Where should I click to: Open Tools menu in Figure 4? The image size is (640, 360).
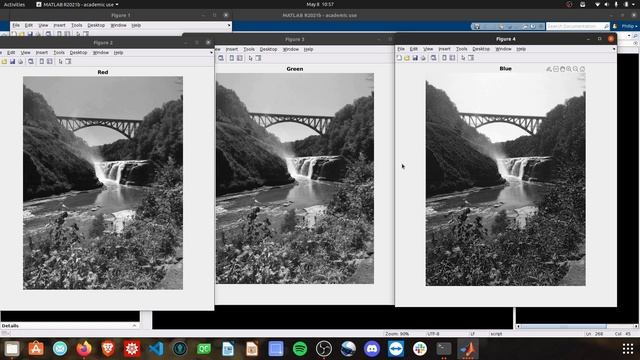point(462,49)
